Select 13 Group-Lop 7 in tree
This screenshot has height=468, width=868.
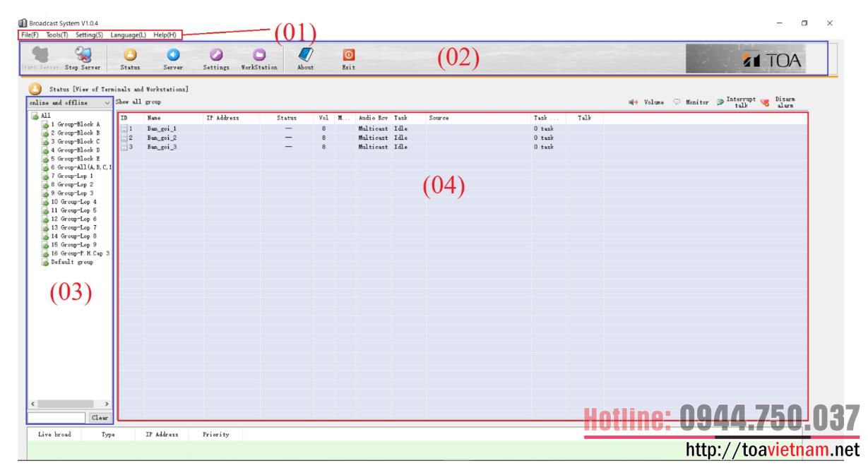point(73,227)
